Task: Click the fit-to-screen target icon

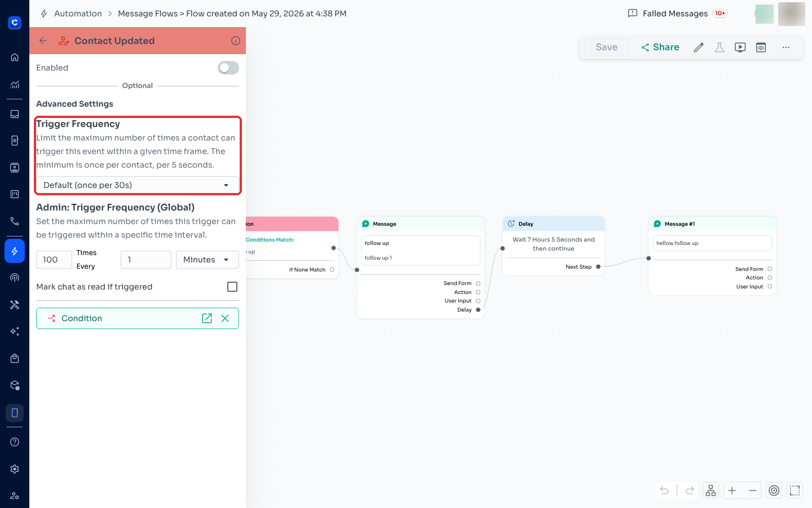Action: [x=774, y=491]
